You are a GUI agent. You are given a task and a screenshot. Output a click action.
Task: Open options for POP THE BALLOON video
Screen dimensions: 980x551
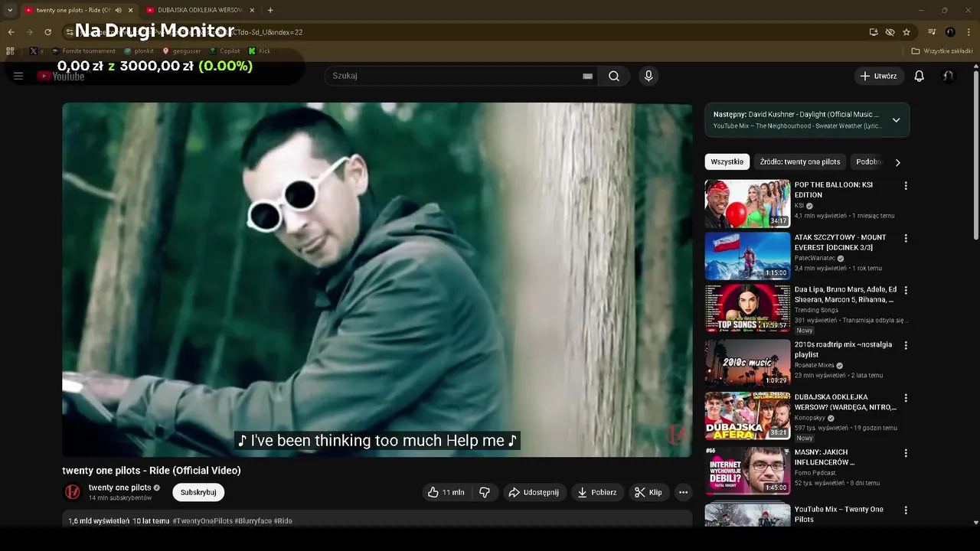(x=906, y=186)
